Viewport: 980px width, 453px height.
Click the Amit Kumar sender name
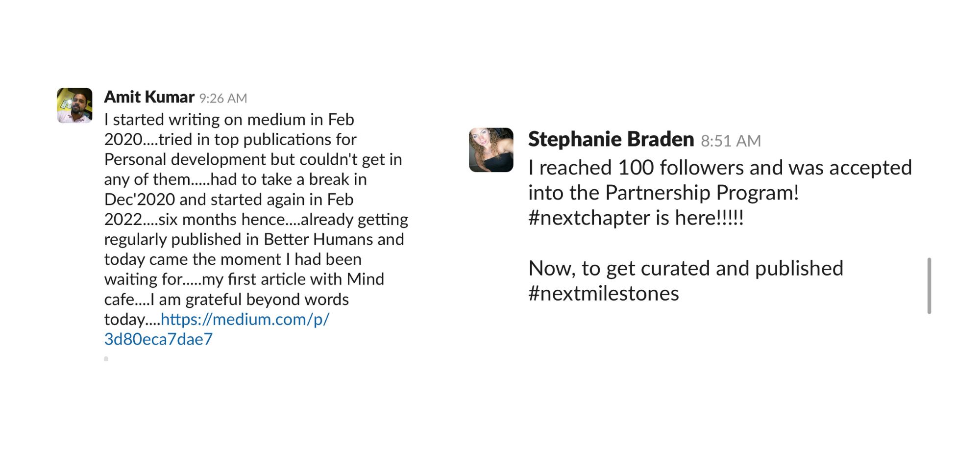pos(149,97)
